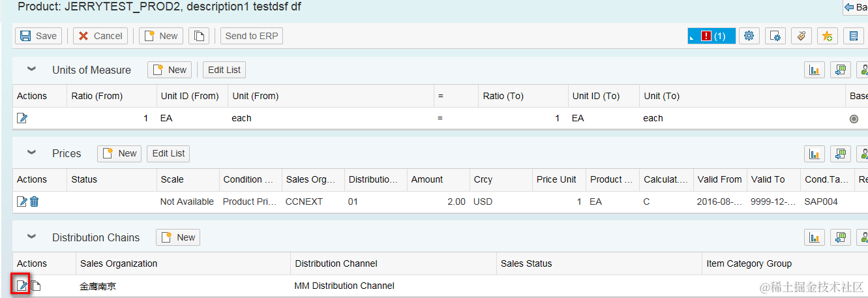Click the copy icon next to toolbar New
The width and height of the screenshot is (868, 298).
(199, 36)
